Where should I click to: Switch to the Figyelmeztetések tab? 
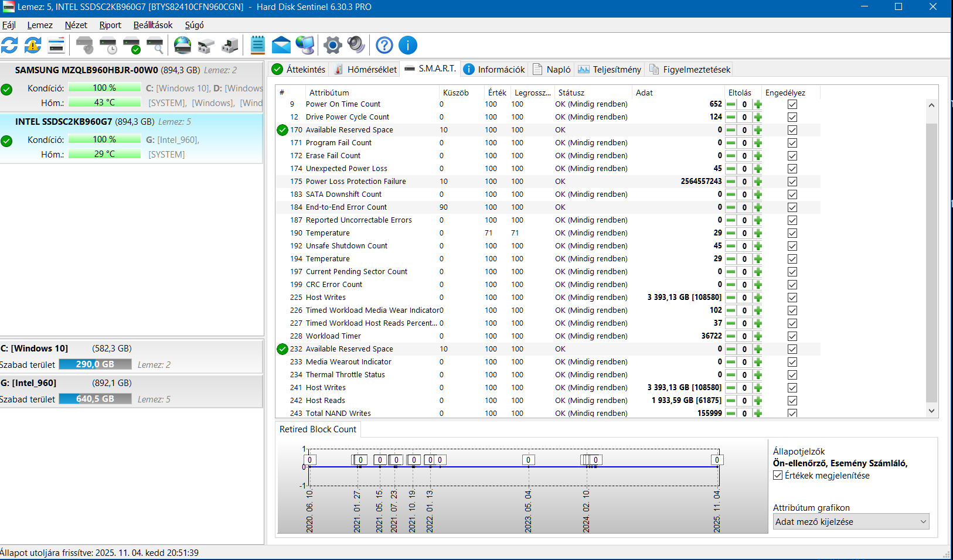[689, 70]
